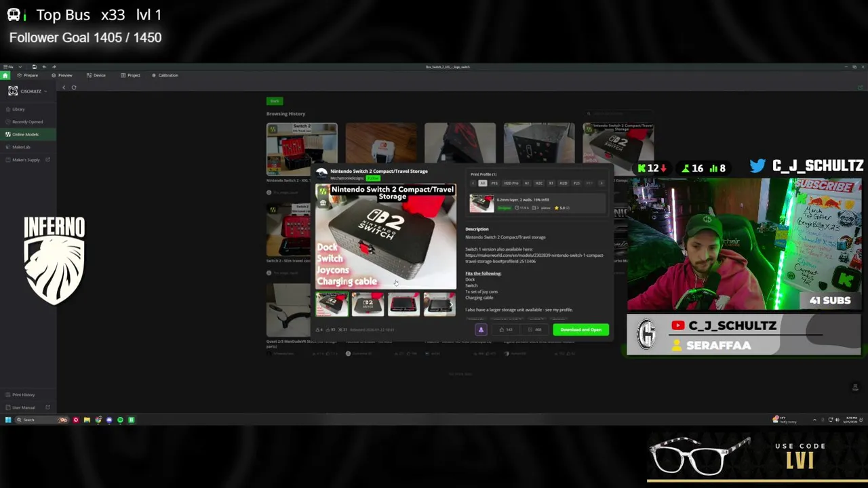Click the undo arrow icon
The image size is (868, 488).
click(45, 67)
